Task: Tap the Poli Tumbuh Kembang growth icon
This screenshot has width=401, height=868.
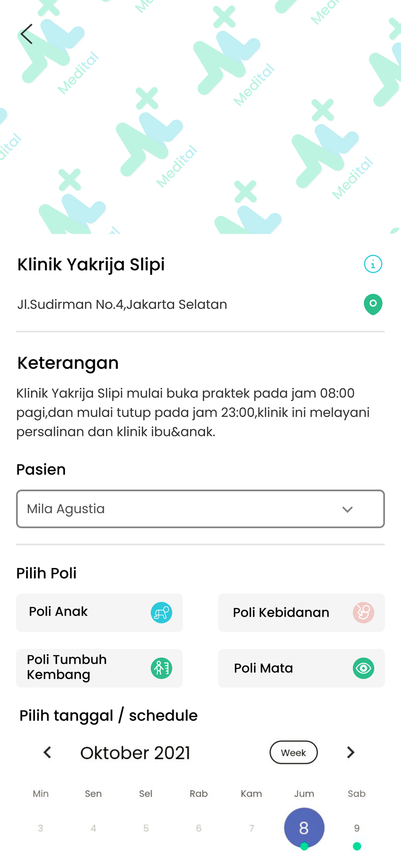Action: click(161, 668)
